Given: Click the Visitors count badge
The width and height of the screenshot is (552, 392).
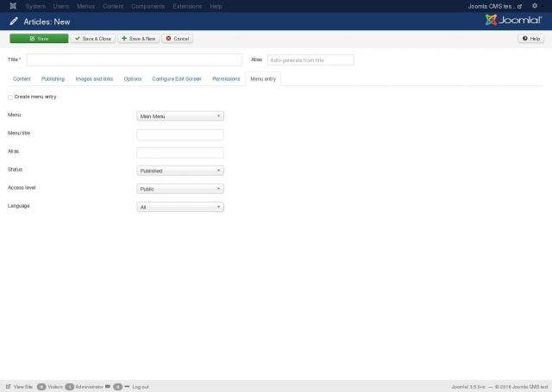Looking at the screenshot, I should 41,387.
